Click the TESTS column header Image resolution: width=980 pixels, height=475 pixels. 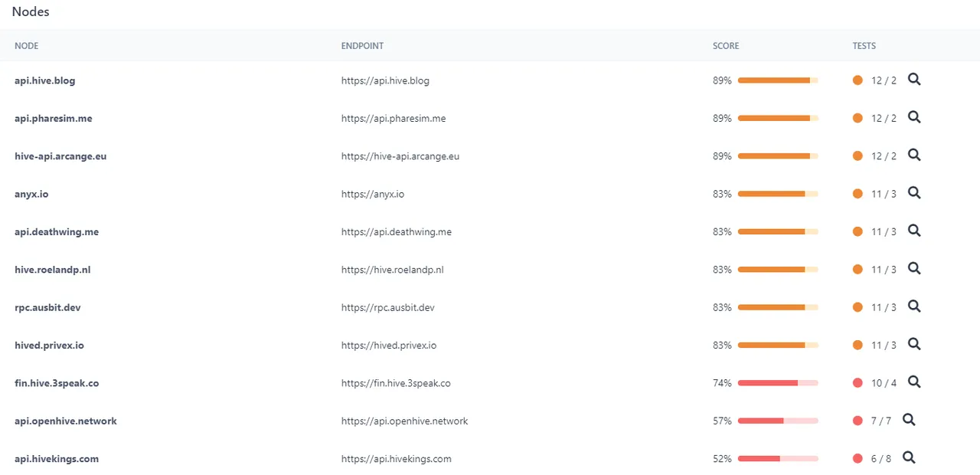point(864,46)
